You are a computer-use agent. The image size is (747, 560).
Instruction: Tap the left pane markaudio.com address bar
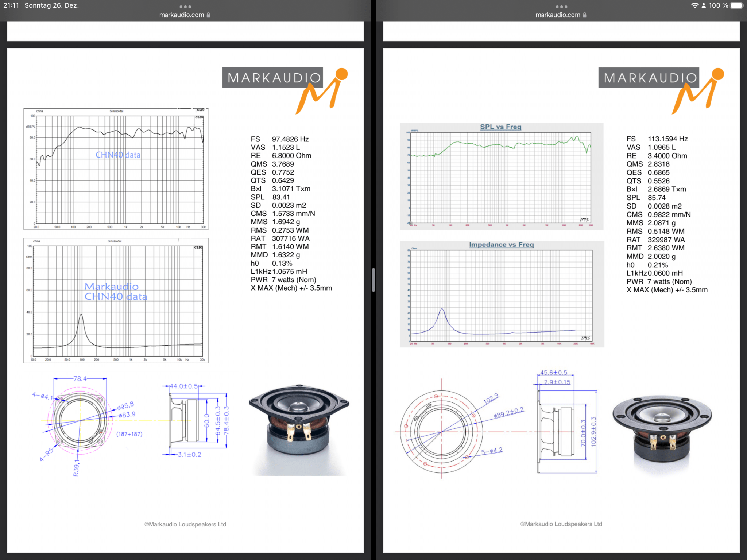pos(185,15)
